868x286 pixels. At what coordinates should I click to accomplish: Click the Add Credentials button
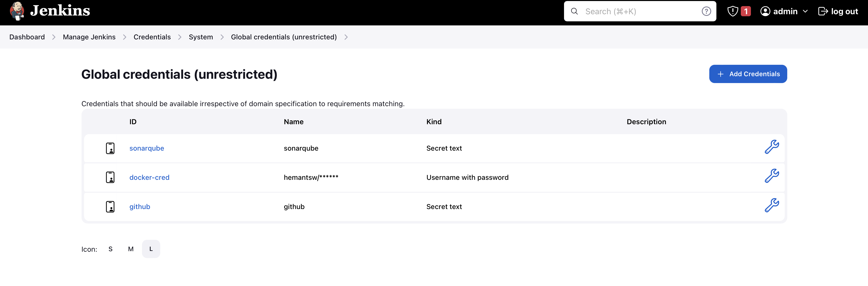[748, 74]
